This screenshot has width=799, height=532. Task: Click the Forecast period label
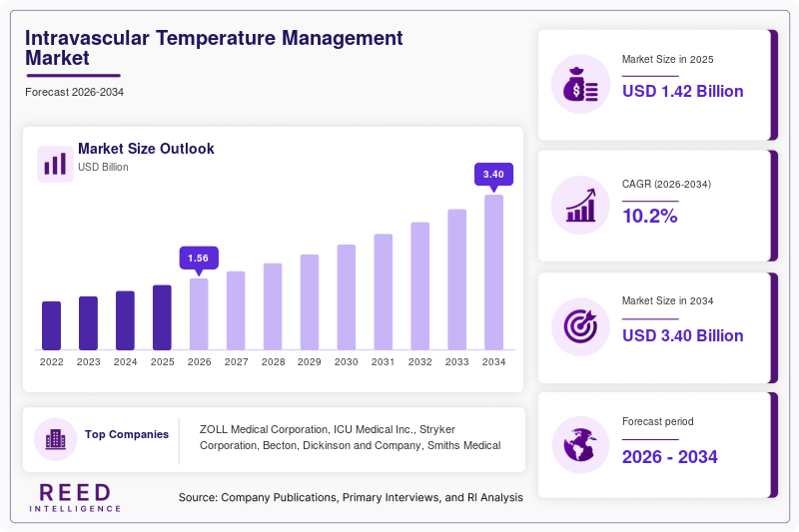point(658,421)
